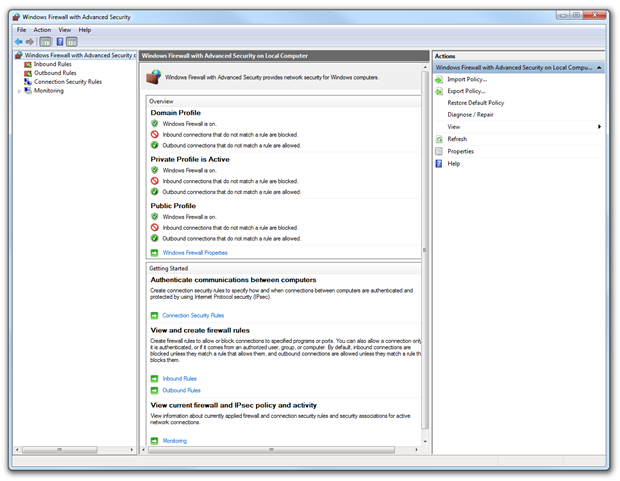This screenshot has height=481, width=620.
Task: Click green arrow icon beside Inbound Rules link
Action: click(x=155, y=379)
